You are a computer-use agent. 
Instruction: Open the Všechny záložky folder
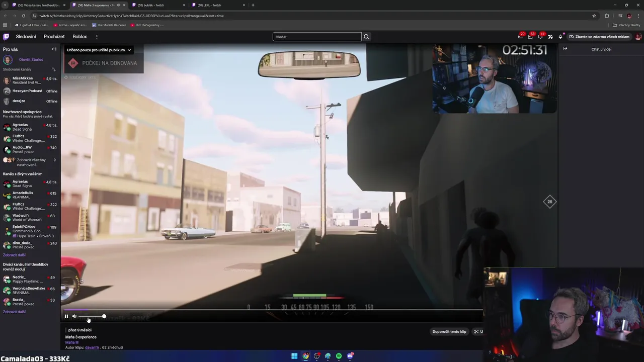(626, 25)
